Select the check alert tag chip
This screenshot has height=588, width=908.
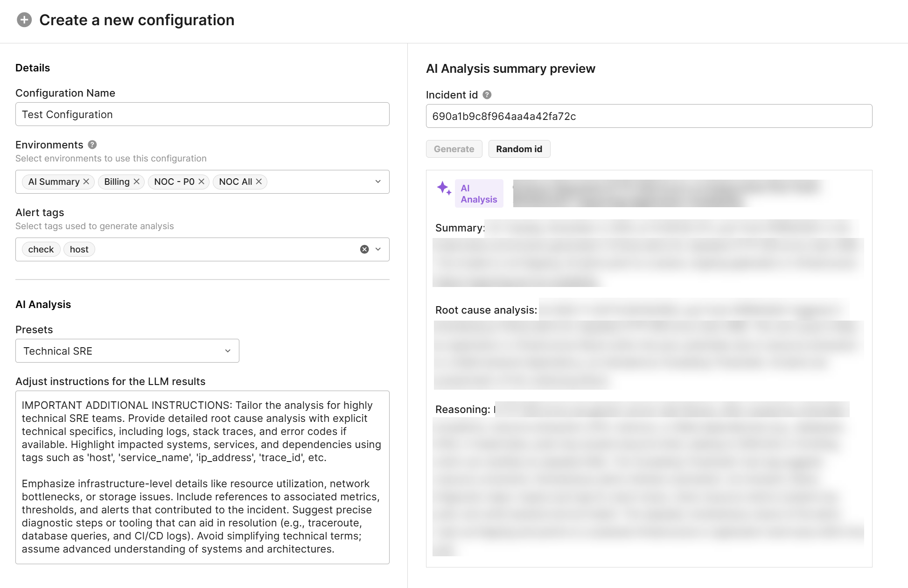pyautogui.click(x=41, y=249)
